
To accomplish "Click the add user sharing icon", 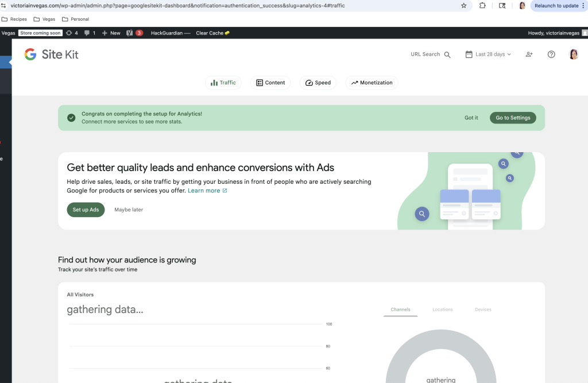I will tap(529, 55).
